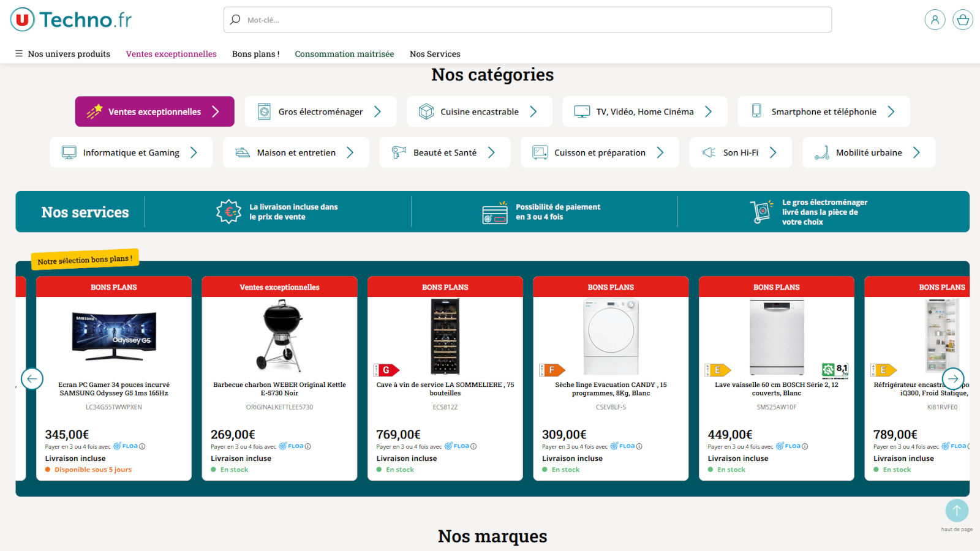Screen dimensions: 980x551
Task: Open Mobilité urbaine with its chevron arrow
Action: point(917,152)
